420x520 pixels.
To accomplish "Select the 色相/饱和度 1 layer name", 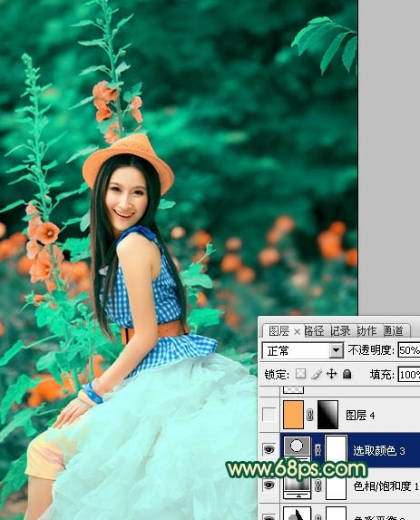I will tap(386, 486).
